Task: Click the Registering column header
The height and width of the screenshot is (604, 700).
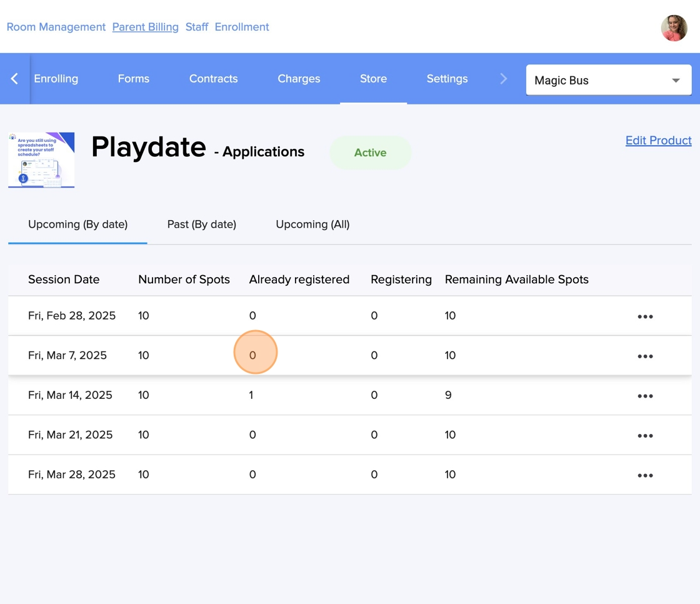Action: click(x=401, y=279)
